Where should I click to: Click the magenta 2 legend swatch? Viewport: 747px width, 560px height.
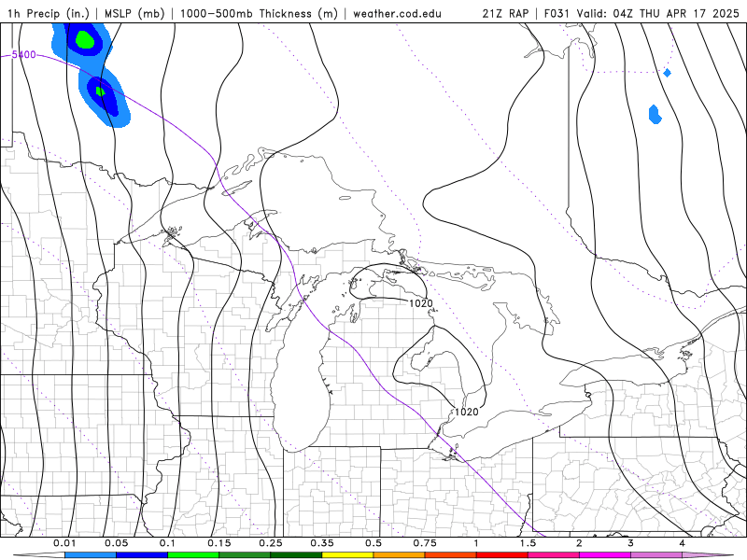605,555
